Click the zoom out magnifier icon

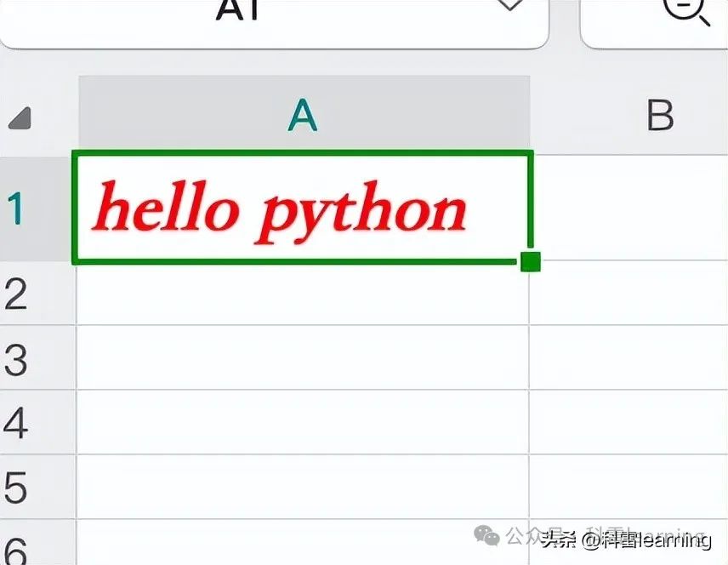[x=685, y=10]
